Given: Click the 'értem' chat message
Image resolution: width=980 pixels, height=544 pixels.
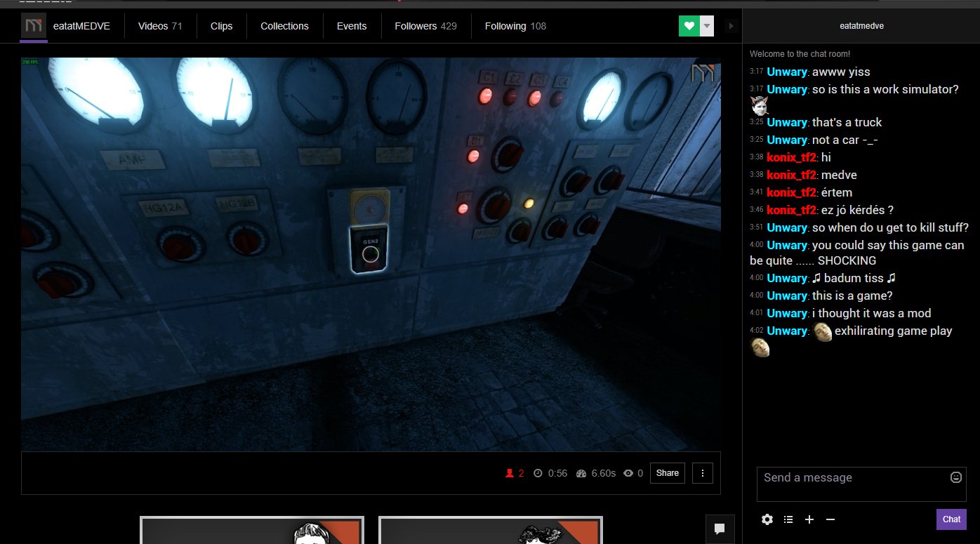Looking at the screenshot, I should coord(836,192).
